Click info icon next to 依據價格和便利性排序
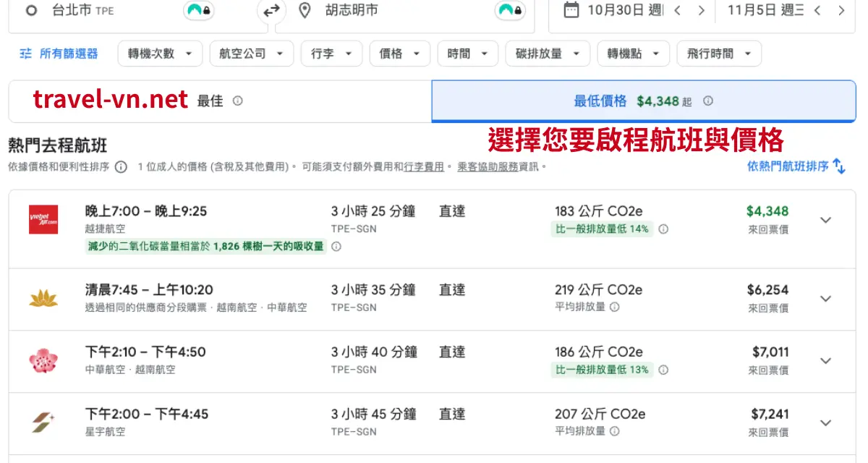868x463 pixels. (121, 167)
